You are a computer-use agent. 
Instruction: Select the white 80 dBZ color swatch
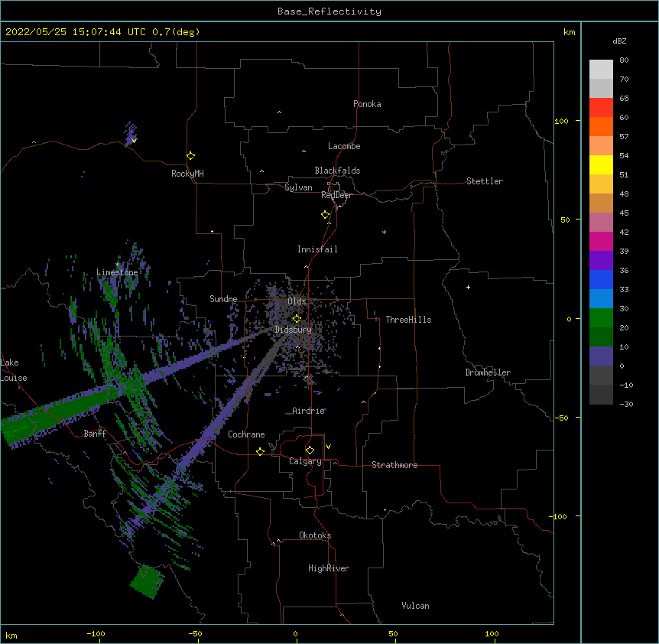601,70
